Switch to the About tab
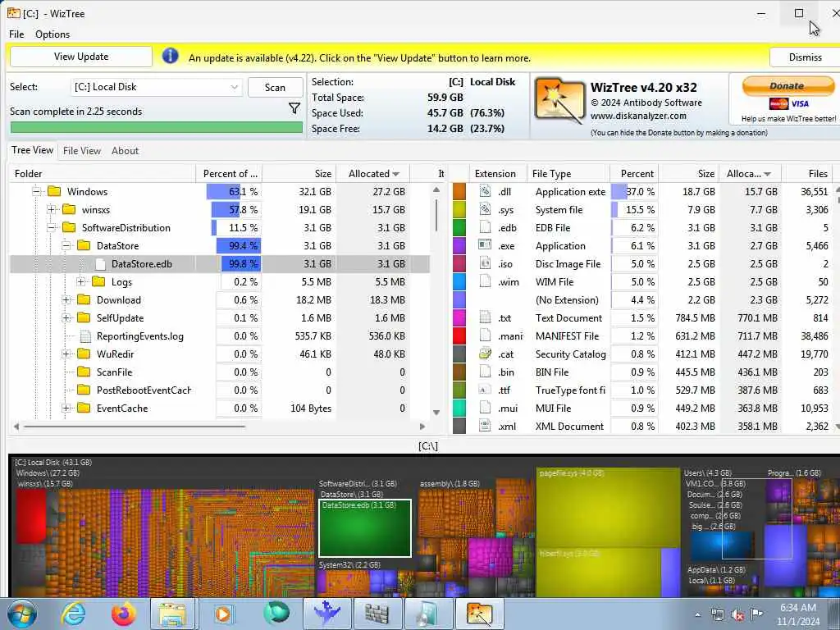This screenshot has height=630, width=840. click(125, 151)
